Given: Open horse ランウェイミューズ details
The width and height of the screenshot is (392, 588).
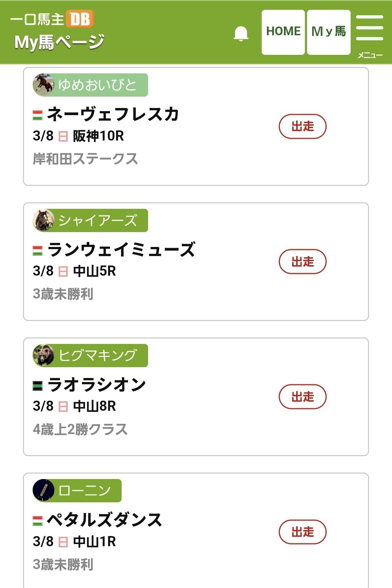Looking at the screenshot, I should (122, 250).
